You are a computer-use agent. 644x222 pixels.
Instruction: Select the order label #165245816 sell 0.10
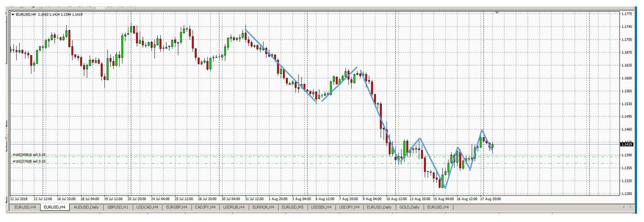(29, 154)
